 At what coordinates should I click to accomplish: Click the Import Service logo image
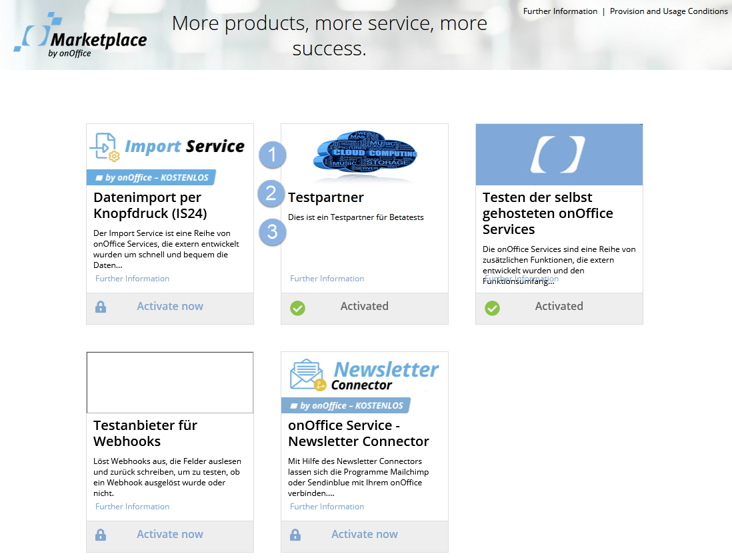167,147
